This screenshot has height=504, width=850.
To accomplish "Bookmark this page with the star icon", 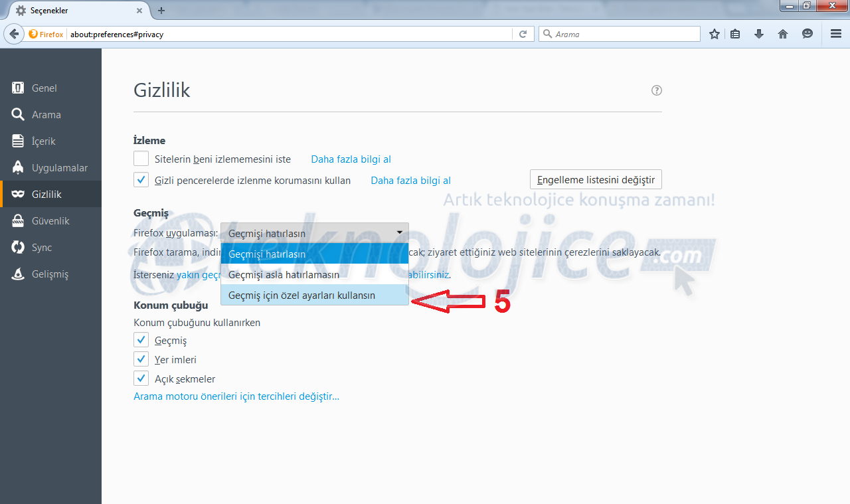I will pos(715,34).
